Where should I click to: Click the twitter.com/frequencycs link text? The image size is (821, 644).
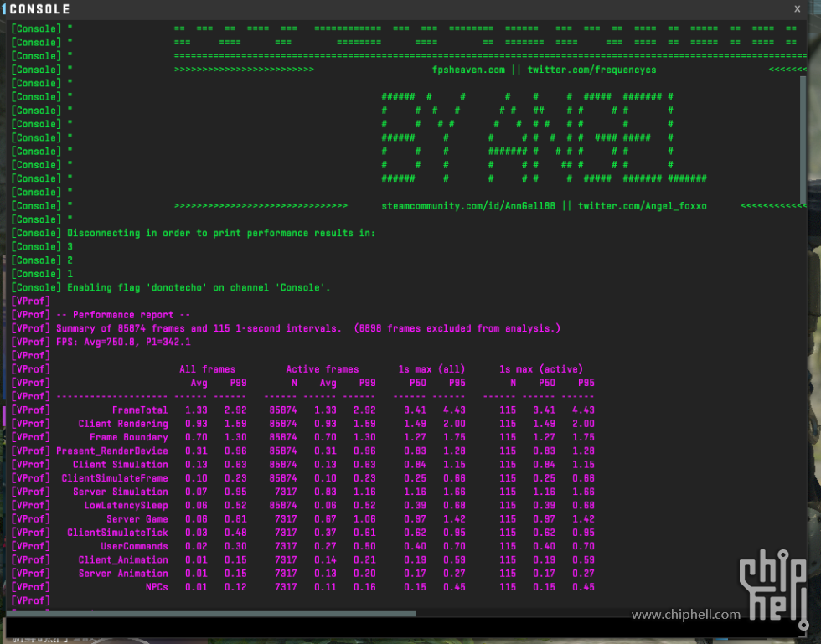point(591,70)
